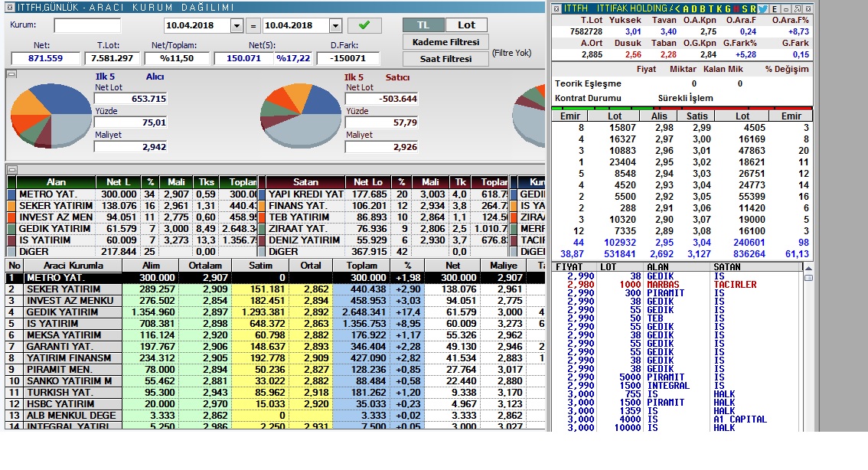Click orange legend swatch beside SEKER YATIRIM

coord(11,206)
